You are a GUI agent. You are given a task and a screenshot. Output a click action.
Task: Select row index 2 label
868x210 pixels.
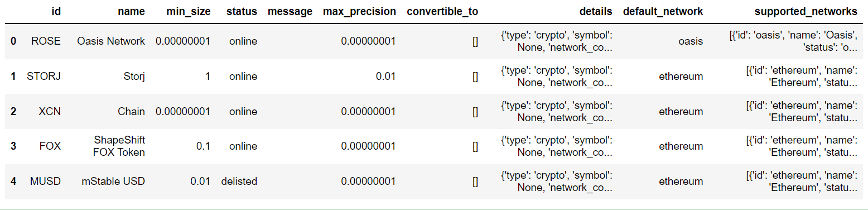[14, 111]
